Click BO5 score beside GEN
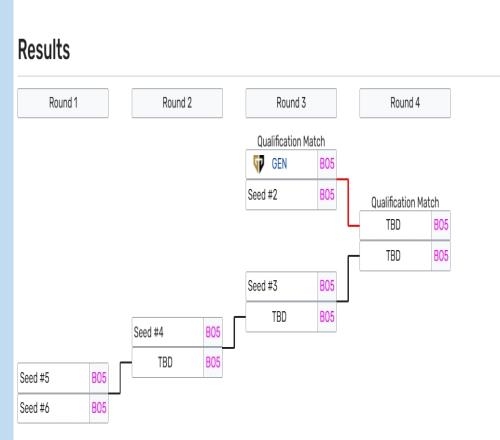This screenshot has width=500, height=440. 327,164
